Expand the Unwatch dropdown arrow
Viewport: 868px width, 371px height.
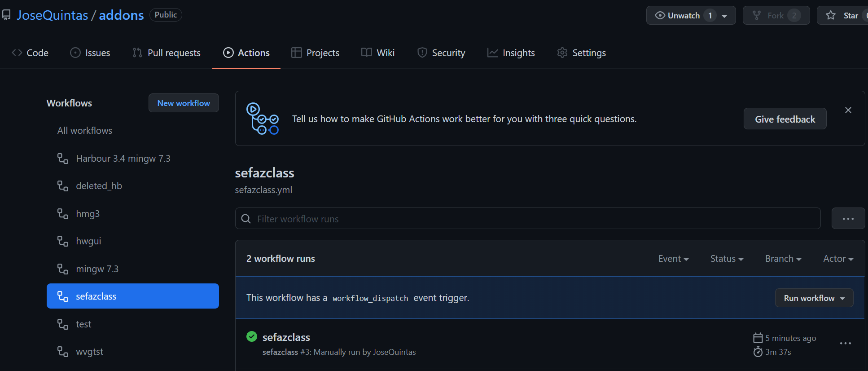(x=724, y=16)
